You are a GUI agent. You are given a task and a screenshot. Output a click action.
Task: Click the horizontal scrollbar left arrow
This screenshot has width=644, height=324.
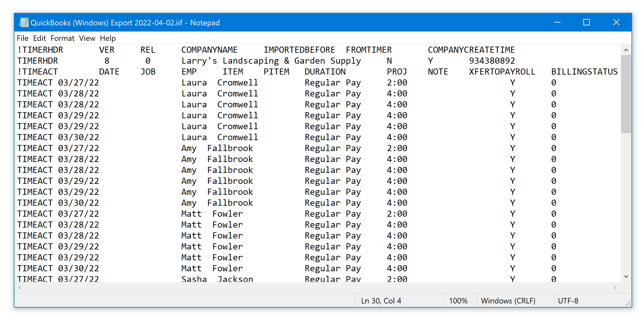tap(20, 287)
